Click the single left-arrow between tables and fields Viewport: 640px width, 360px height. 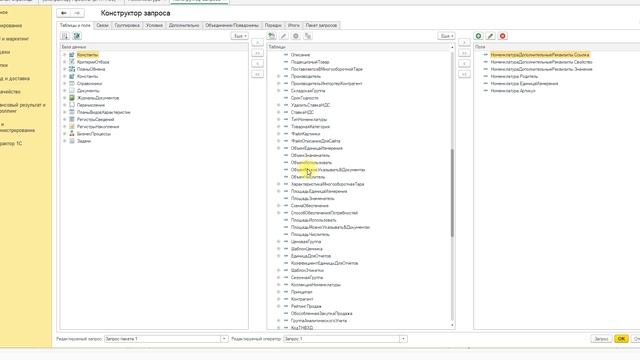[x=464, y=64]
